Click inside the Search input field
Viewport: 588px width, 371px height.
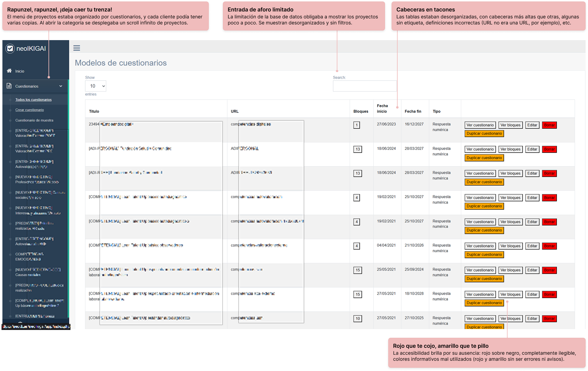pyautogui.click(x=364, y=86)
